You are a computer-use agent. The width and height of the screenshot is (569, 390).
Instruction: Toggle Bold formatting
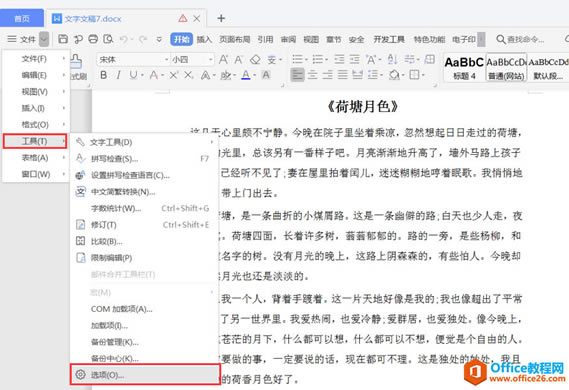[104, 75]
